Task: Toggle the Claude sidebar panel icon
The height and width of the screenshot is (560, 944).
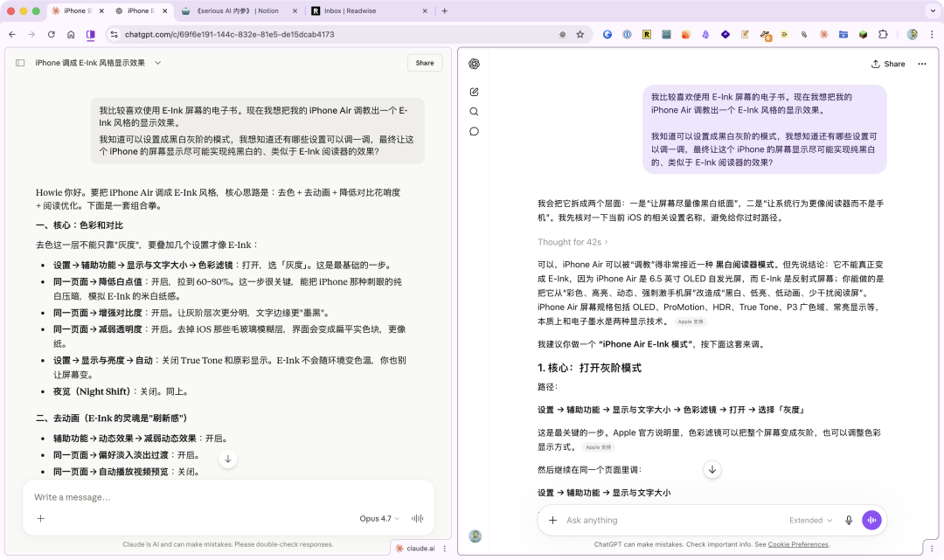Action: (x=20, y=63)
